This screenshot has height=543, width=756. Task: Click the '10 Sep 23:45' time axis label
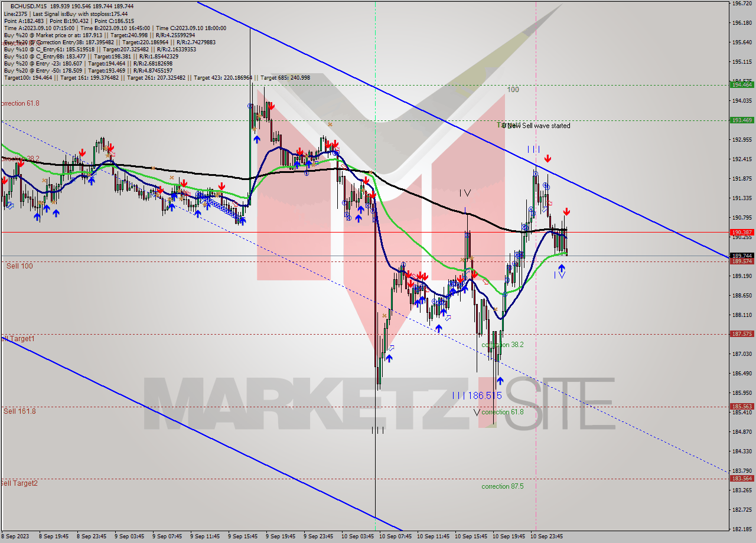pos(548,537)
